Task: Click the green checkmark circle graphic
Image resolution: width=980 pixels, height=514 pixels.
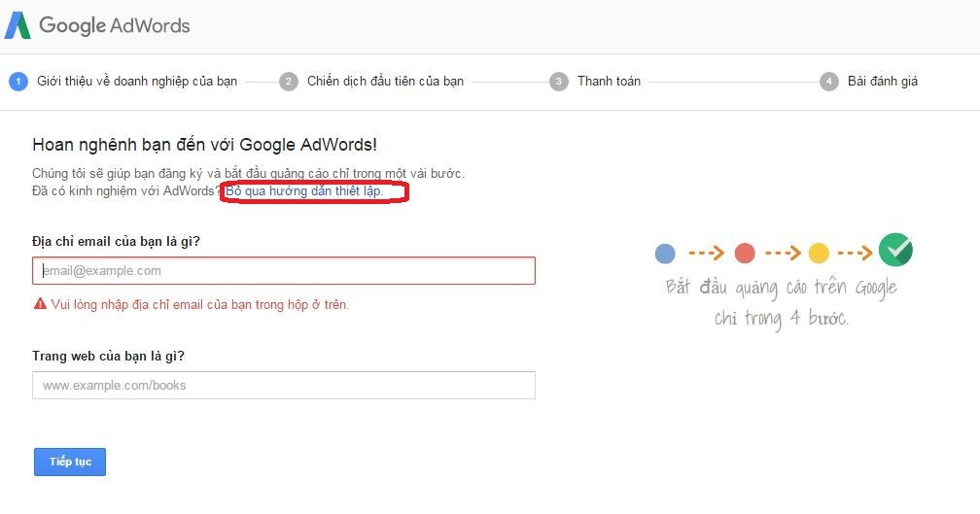Action: click(x=895, y=250)
